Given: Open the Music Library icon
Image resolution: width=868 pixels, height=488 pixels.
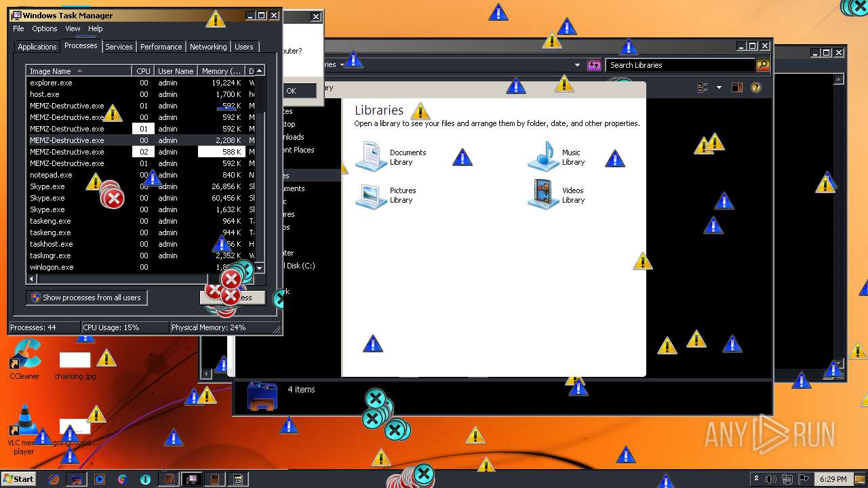Looking at the screenshot, I should pyautogui.click(x=543, y=157).
